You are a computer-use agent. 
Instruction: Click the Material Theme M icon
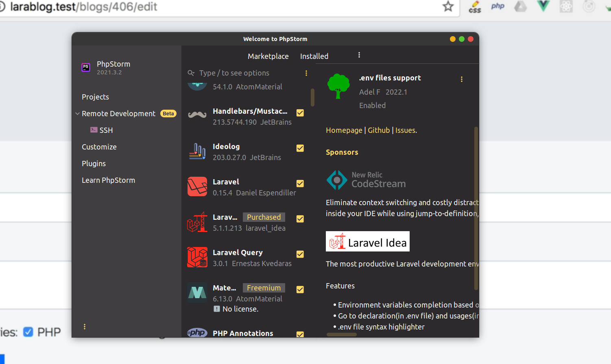197,292
